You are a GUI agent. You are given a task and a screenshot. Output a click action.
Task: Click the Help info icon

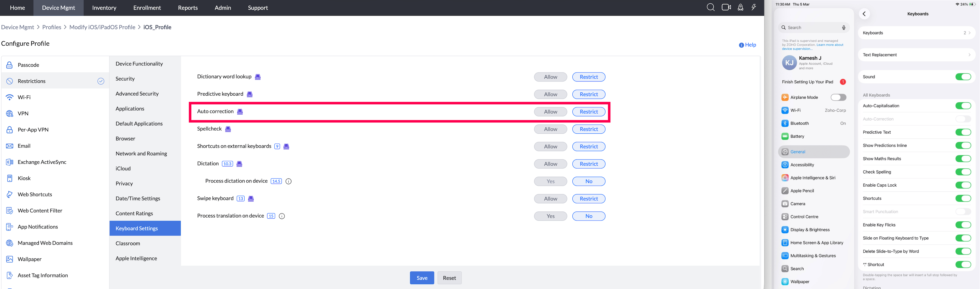point(741,45)
